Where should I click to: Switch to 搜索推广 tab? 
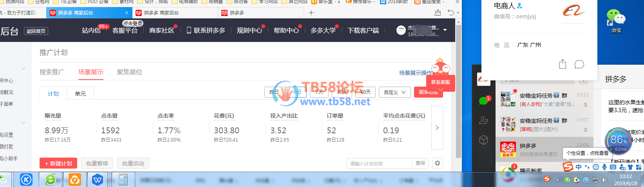(52, 72)
